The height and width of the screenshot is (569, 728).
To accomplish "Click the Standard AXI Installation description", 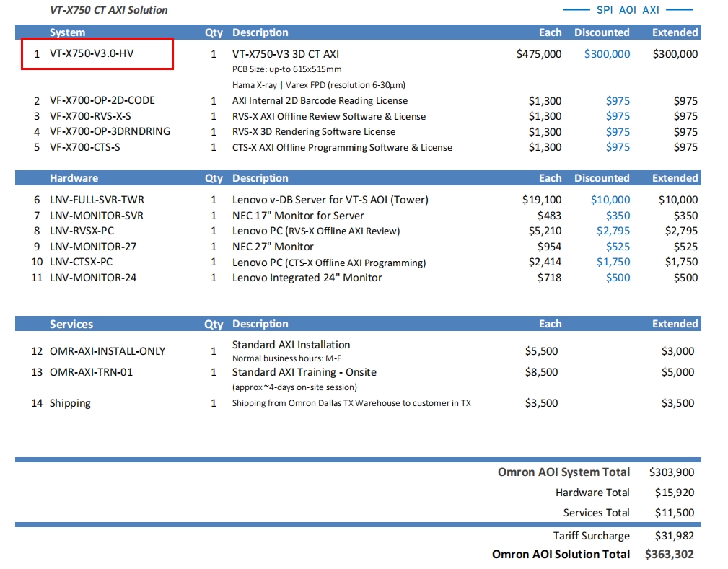I will point(291,345).
